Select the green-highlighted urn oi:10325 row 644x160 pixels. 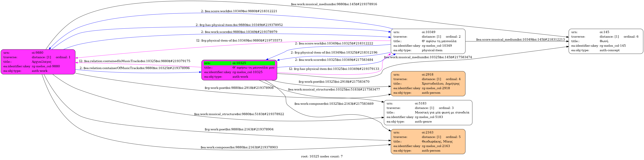pyautogui.click(x=239, y=63)
